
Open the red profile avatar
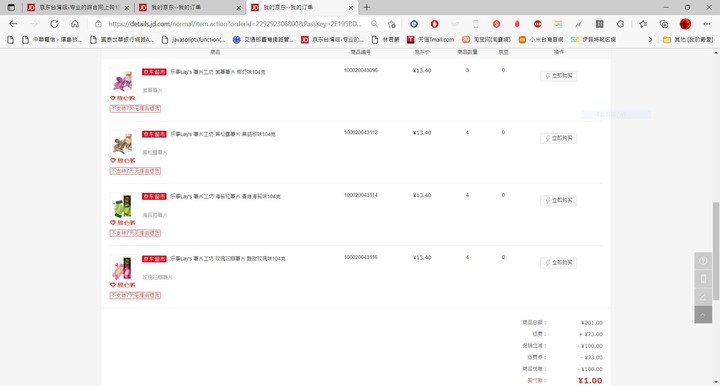point(685,24)
